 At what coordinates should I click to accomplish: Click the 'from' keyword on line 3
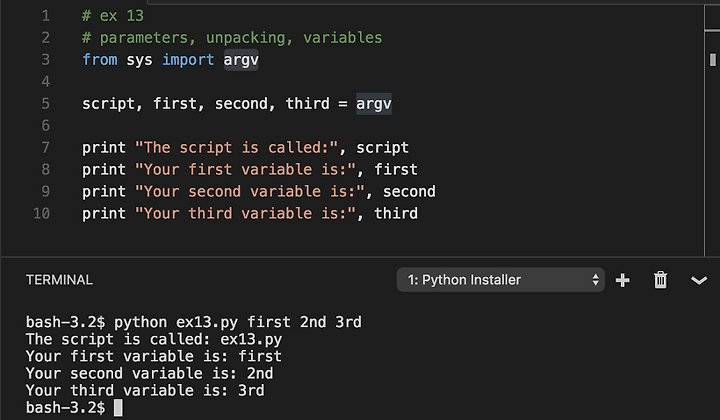pyautogui.click(x=100, y=60)
